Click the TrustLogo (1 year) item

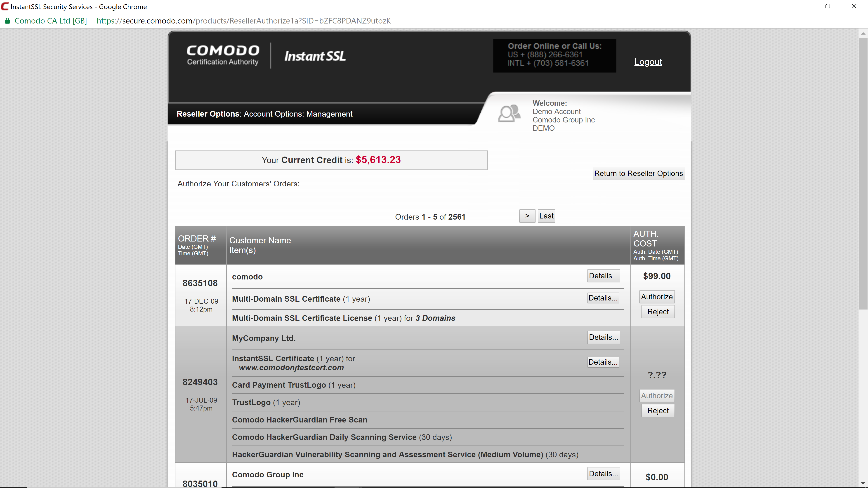[x=266, y=402]
